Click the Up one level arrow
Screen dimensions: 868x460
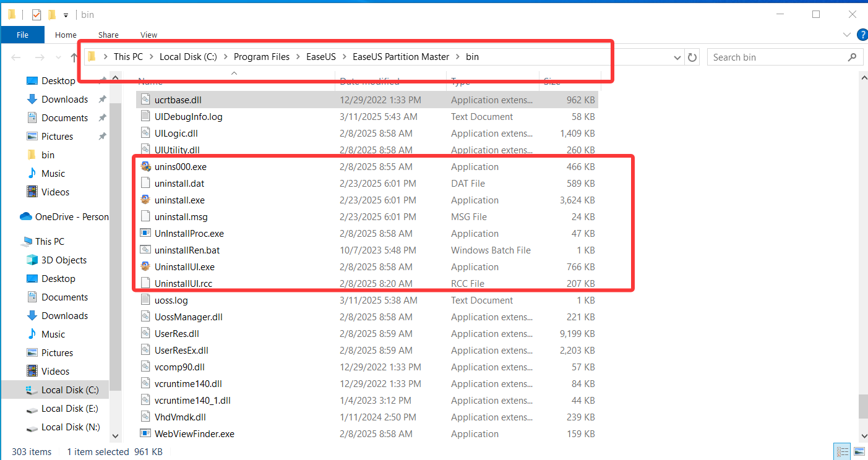point(74,57)
